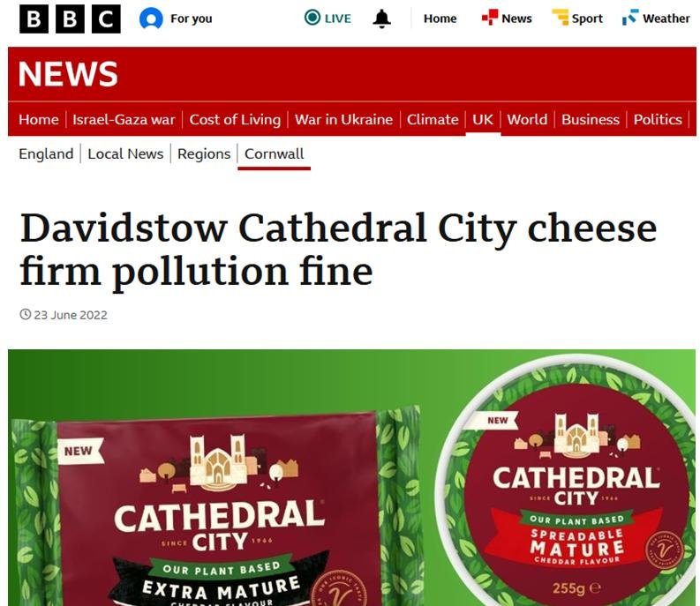Click the yellow Sport icon

click(561, 18)
